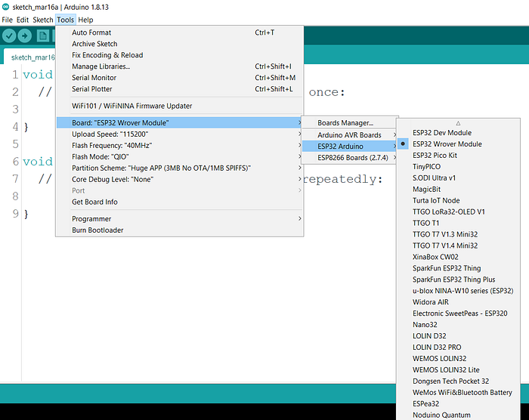
Task: Expand the Partition Scheme submenu
Action: tap(180, 168)
